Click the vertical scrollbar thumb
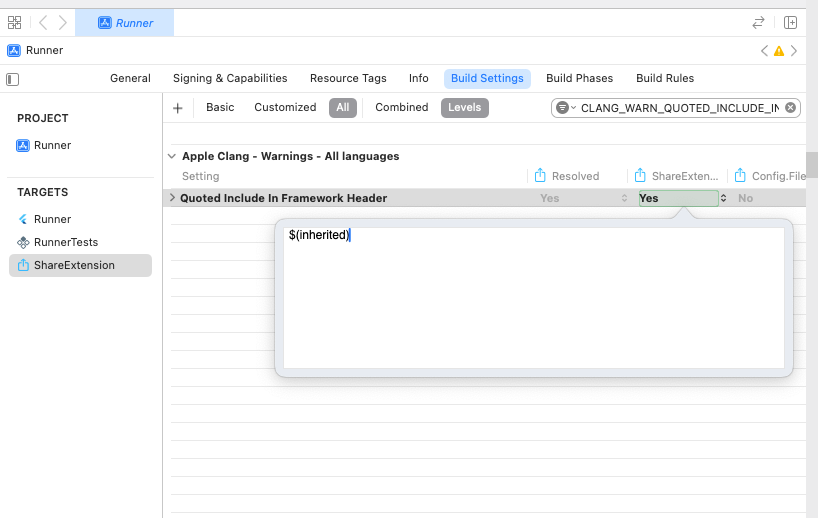Screen dimensions: 818x518 tap(811, 165)
